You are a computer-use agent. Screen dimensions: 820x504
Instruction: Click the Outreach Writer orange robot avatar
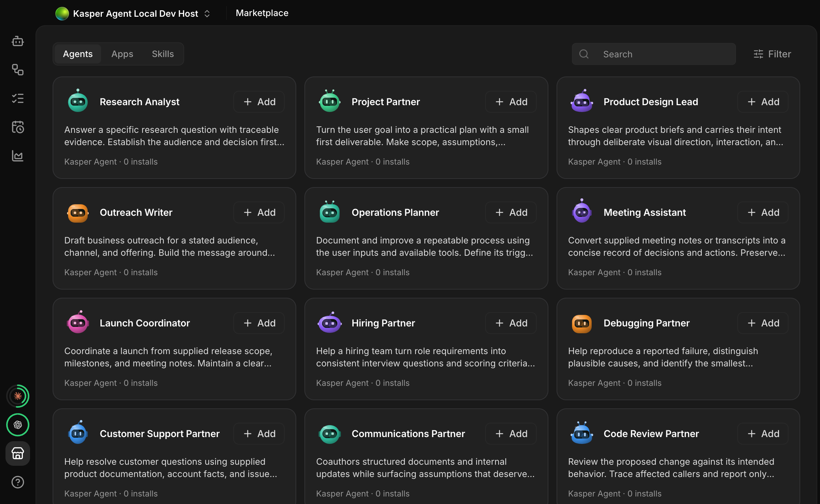(x=78, y=213)
